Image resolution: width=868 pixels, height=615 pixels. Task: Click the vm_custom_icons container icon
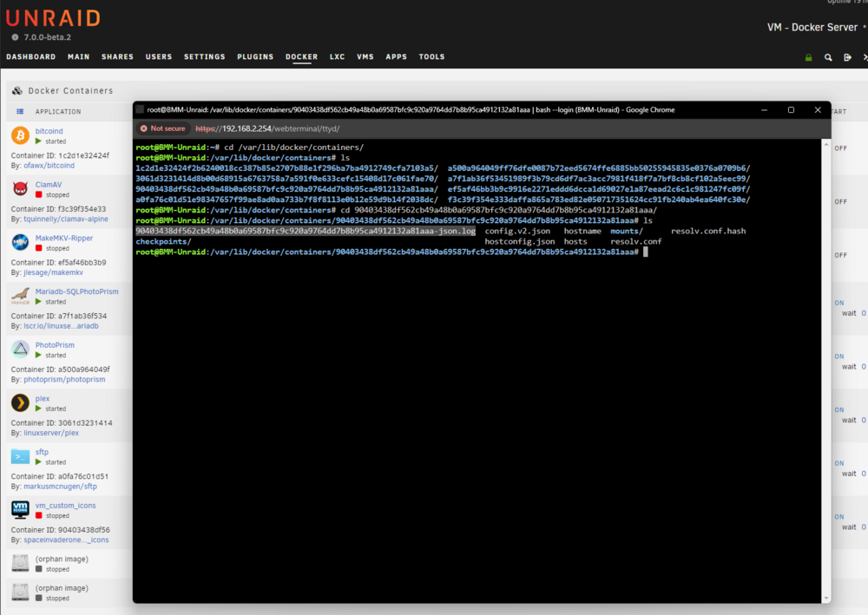click(x=21, y=509)
